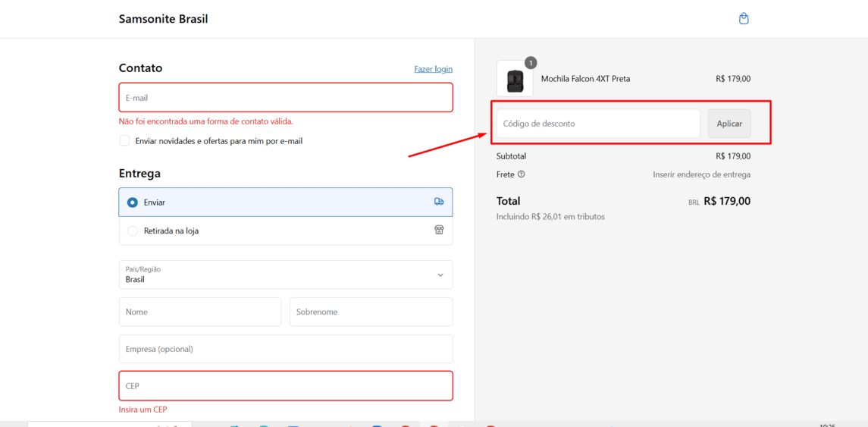868x427 pixels.
Task: Select the Enviar delivery radio option
Action: click(x=133, y=203)
